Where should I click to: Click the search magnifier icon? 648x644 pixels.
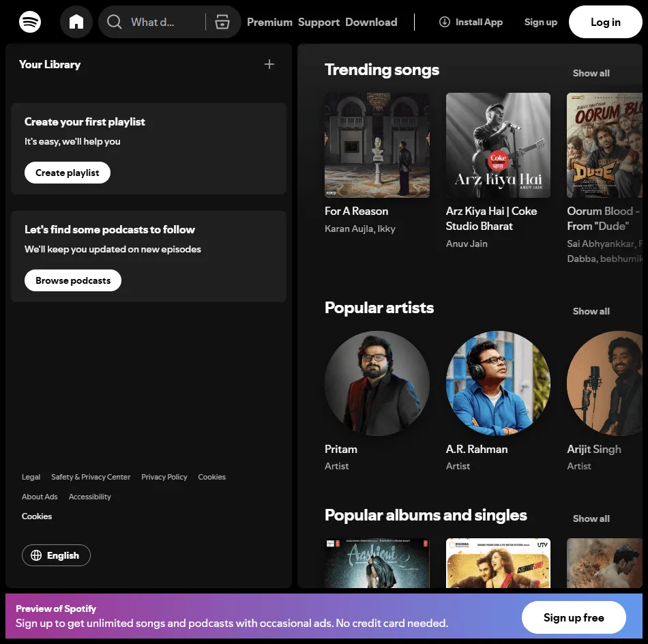tap(115, 22)
